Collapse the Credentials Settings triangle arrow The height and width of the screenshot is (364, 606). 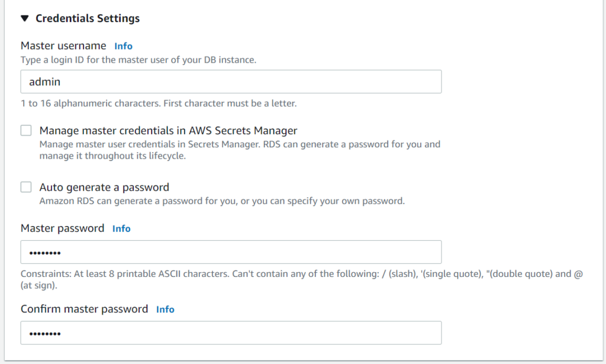coord(24,18)
